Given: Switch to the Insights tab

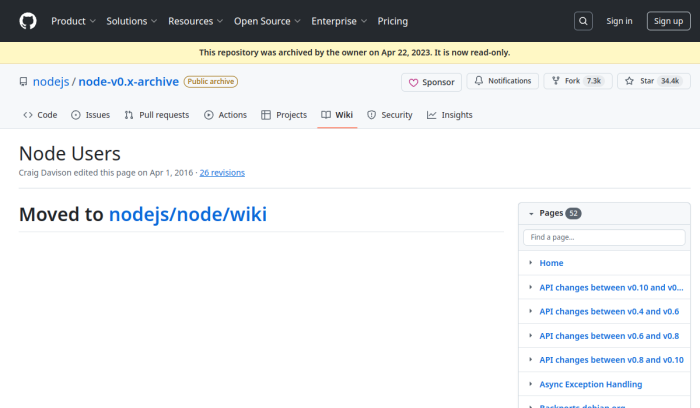Looking at the screenshot, I should click(450, 115).
